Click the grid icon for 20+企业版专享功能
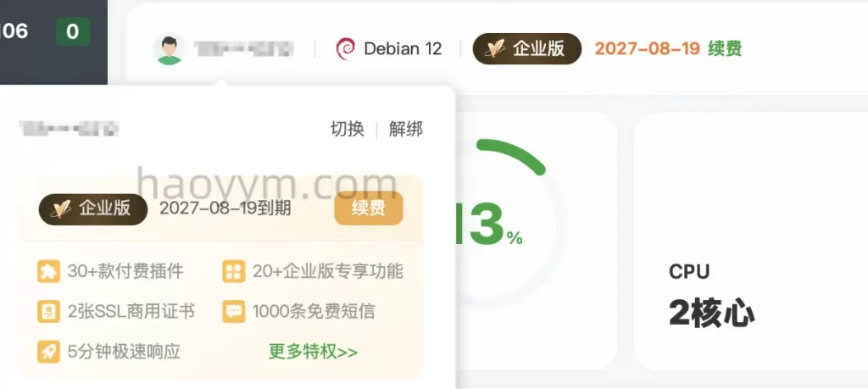The height and width of the screenshot is (389, 868). click(234, 272)
